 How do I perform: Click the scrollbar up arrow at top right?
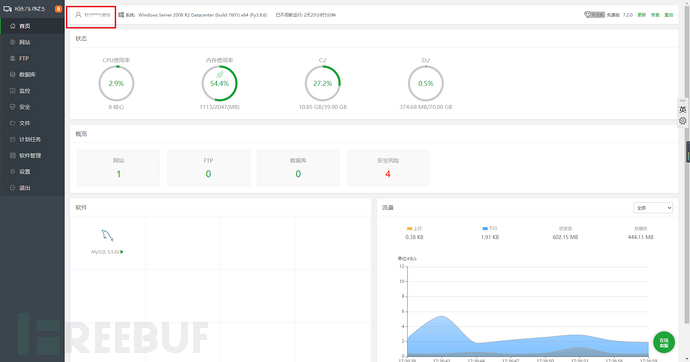(687, 3)
